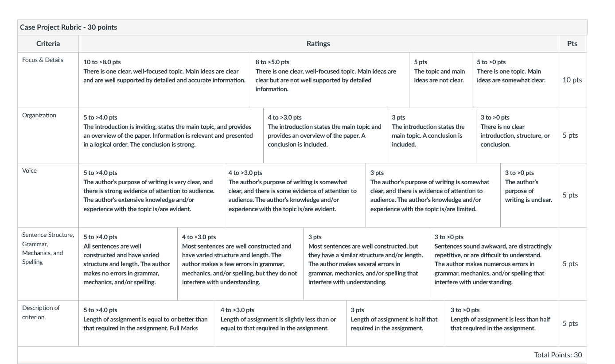Pick the "The topic and main ideas are not clear" rating
The width and height of the screenshot is (615, 364).
coord(440,76)
